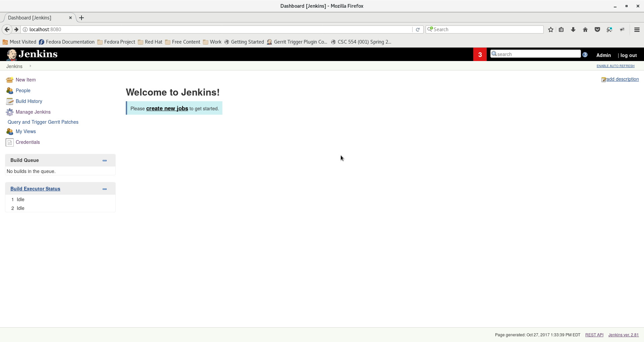The image size is (644, 342).
Task: Enable auto refresh
Action: 615,66
